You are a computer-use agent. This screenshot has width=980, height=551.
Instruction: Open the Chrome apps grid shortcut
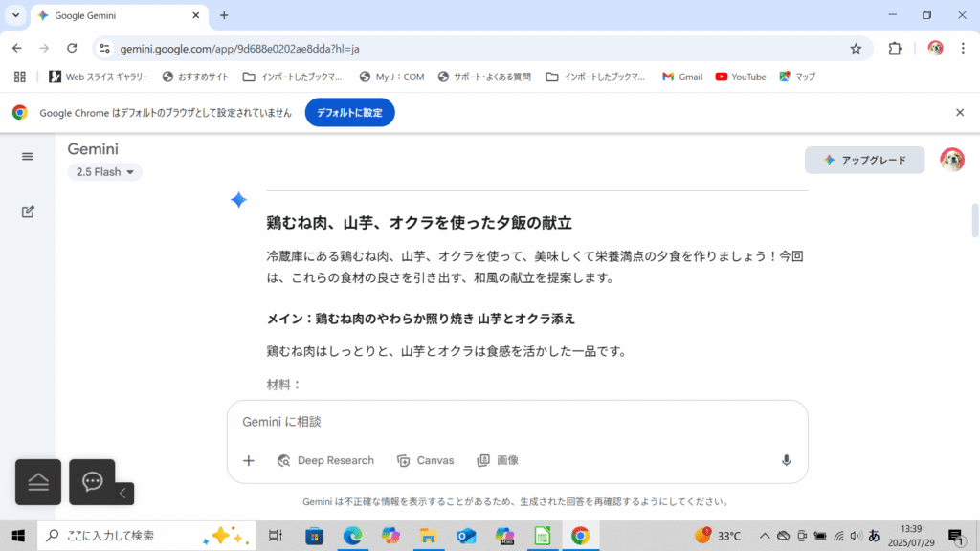20,77
